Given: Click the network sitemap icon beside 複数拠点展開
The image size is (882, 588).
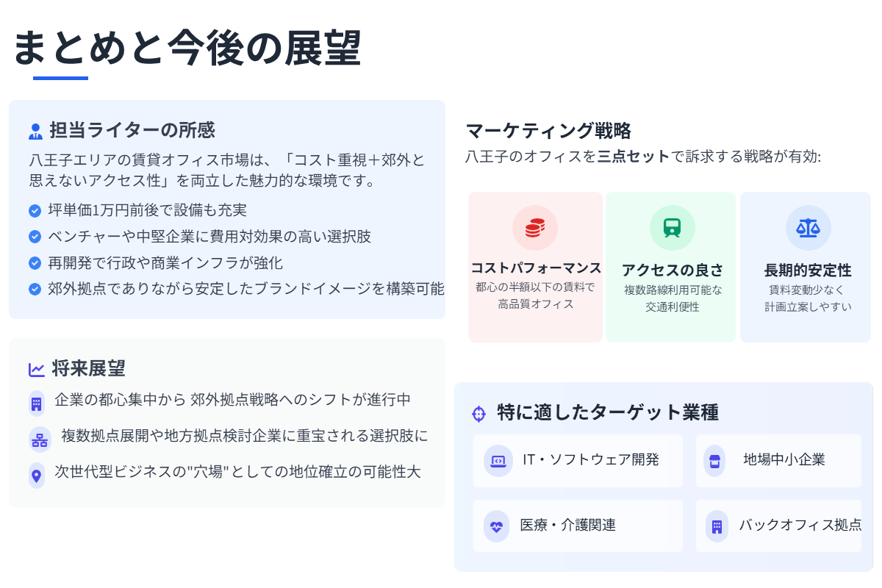Looking at the screenshot, I should tap(39, 440).
